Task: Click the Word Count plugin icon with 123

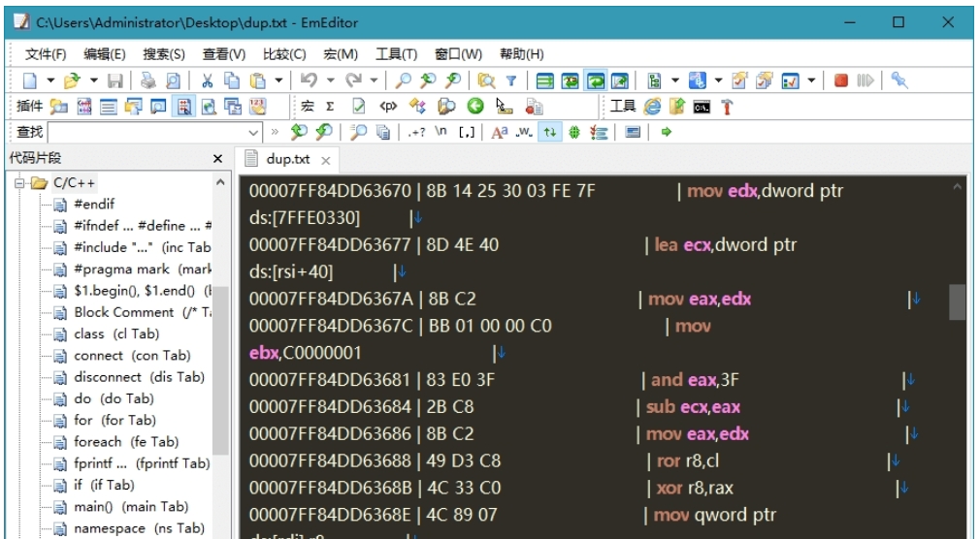Action: coord(257,107)
